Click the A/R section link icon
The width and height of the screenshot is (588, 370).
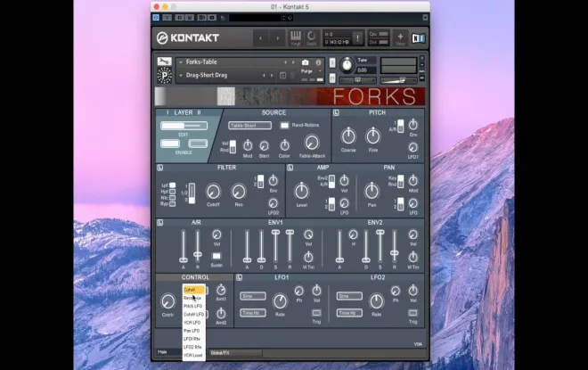pos(159,223)
